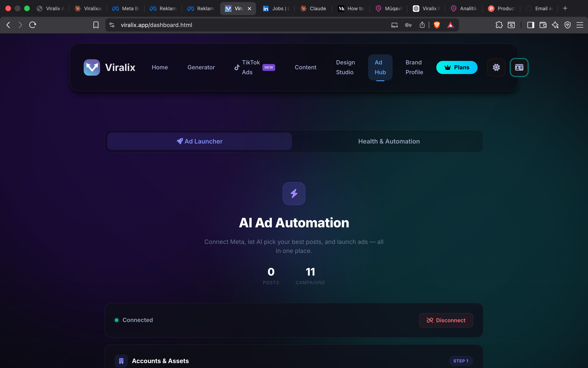Click the AI Ad Automation heading
Image resolution: width=588 pixels, height=368 pixels.
[294, 223]
